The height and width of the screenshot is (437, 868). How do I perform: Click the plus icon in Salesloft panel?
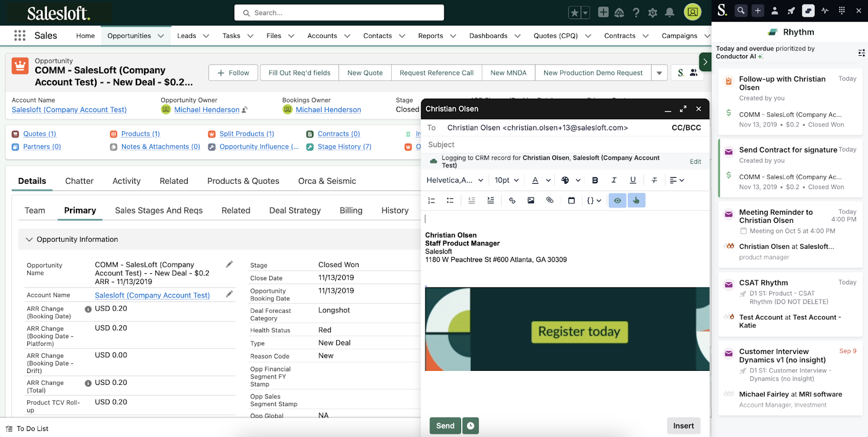pos(758,10)
